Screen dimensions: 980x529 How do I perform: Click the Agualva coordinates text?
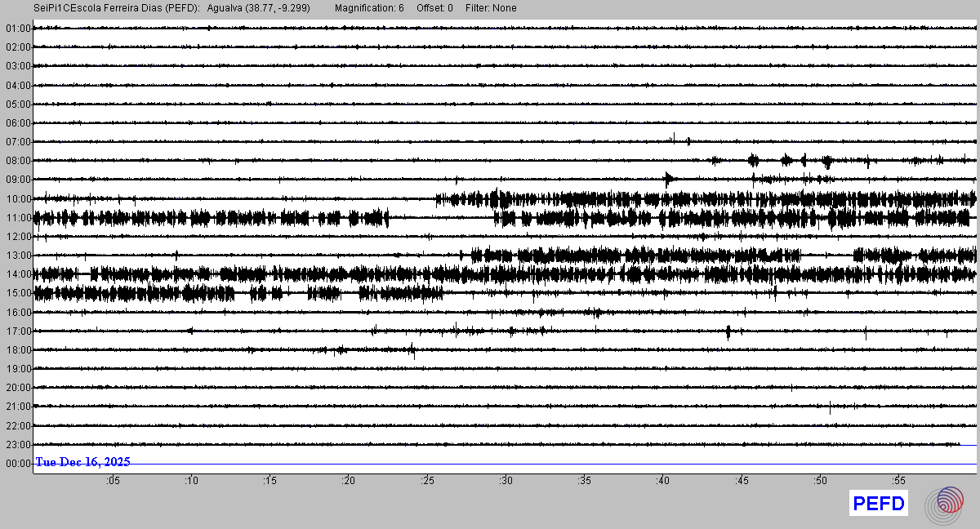pyautogui.click(x=259, y=8)
